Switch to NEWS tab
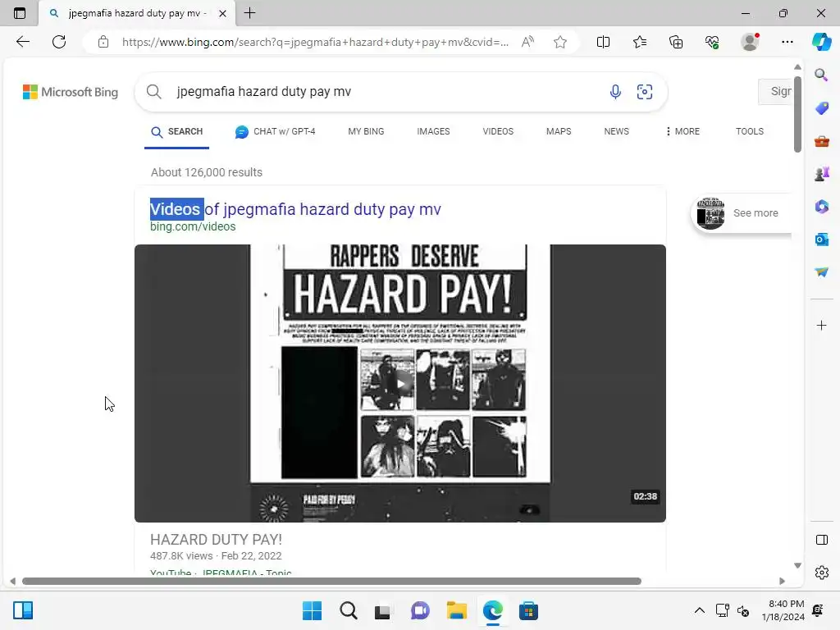 click(x=617, y=132)
